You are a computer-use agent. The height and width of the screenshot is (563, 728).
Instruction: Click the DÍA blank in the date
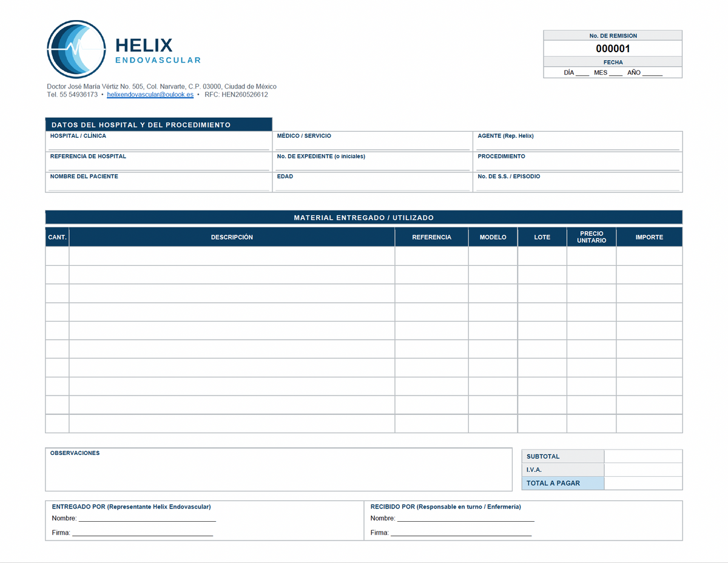click(x=582, y=73)
